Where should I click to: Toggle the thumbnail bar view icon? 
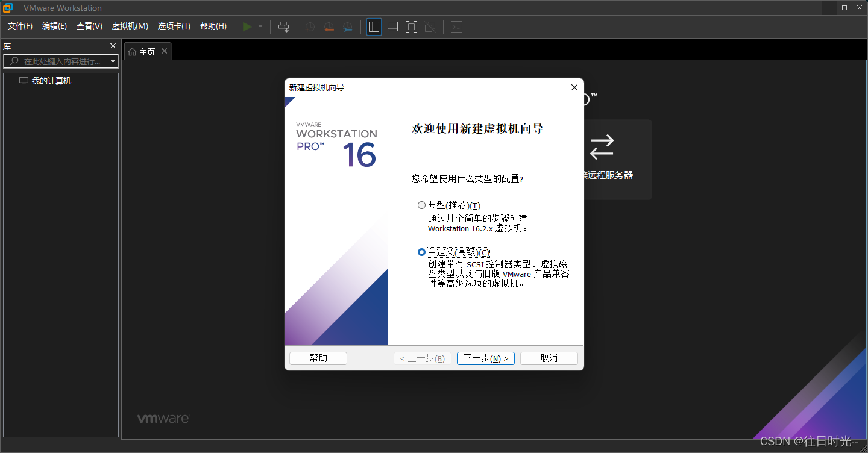[x=392, y=27]
